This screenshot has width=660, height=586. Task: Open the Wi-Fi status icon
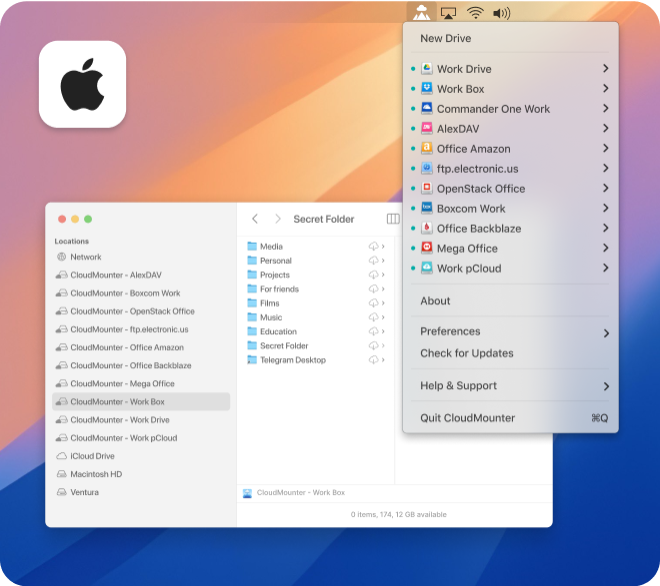[x=475, y=13]
